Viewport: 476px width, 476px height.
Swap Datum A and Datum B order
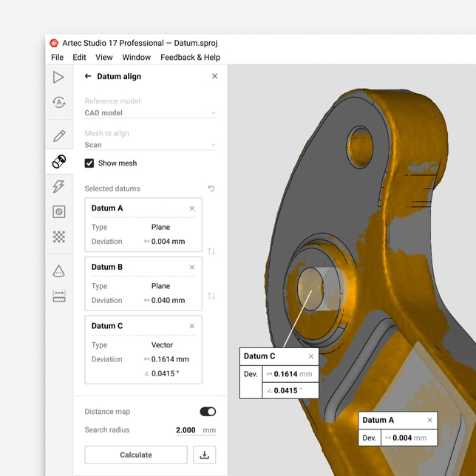(211, 251)
